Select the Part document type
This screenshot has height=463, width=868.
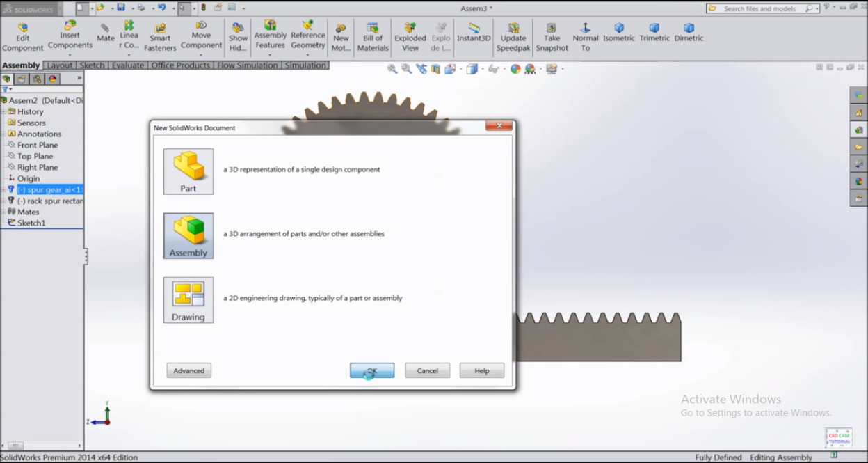(x=188, y=171)
